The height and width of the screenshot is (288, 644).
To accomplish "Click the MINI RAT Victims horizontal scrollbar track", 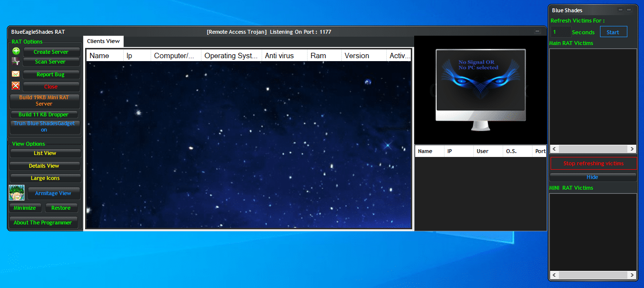I will point(593,275).
